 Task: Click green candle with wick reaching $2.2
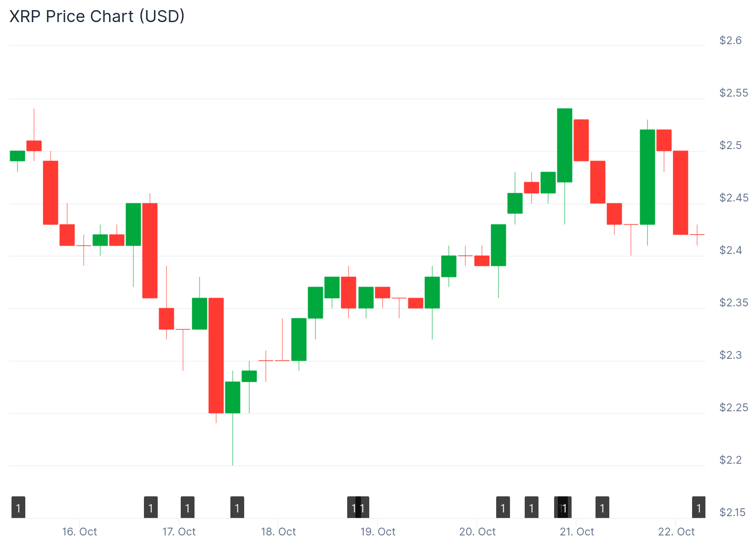point(233,397)
